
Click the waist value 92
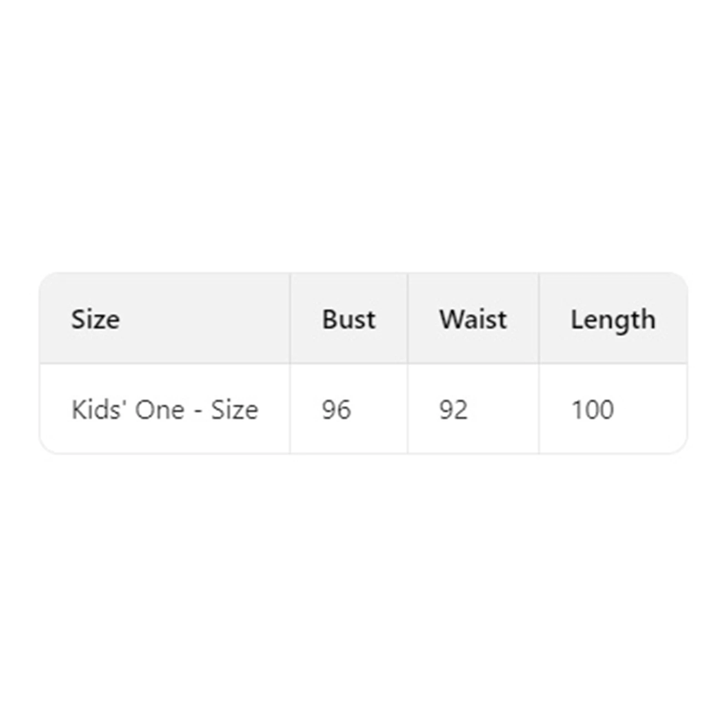point(453,409)
